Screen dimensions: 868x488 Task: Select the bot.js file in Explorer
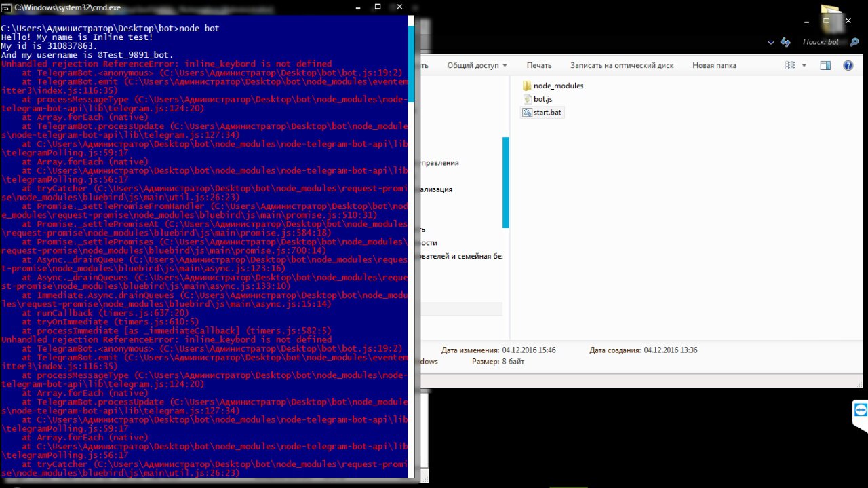(x=537, y=99)
